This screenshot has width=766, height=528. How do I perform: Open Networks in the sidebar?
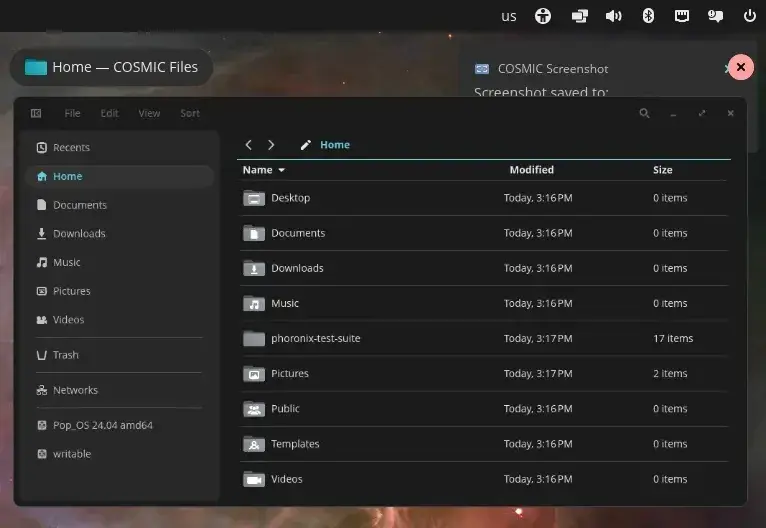(120, 390)
